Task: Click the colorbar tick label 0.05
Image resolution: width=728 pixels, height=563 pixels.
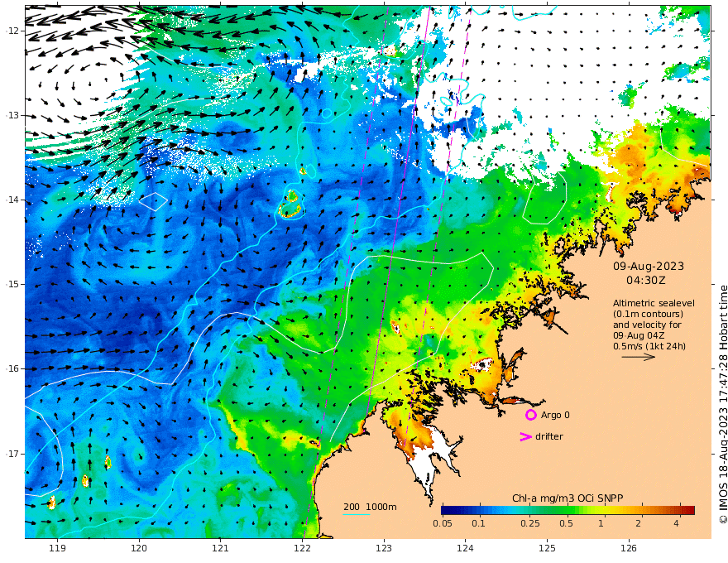Action: click(x=443, y=523)
